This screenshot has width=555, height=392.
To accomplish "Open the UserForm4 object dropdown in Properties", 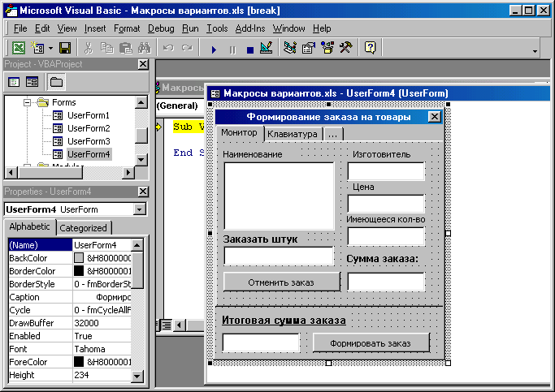I will coord(140,209).
